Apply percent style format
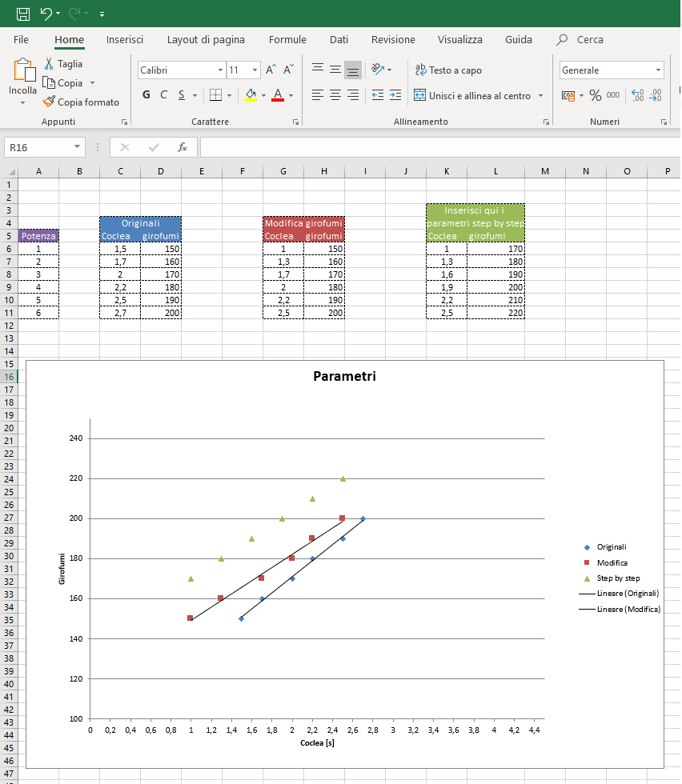This screenshot has height=784, width=682. (595, 95)
